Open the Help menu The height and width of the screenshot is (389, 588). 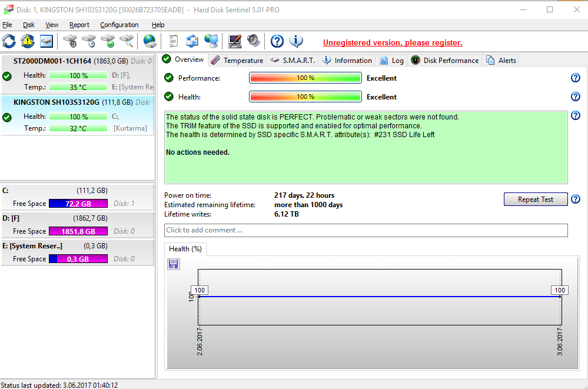[x=158, y=25]
